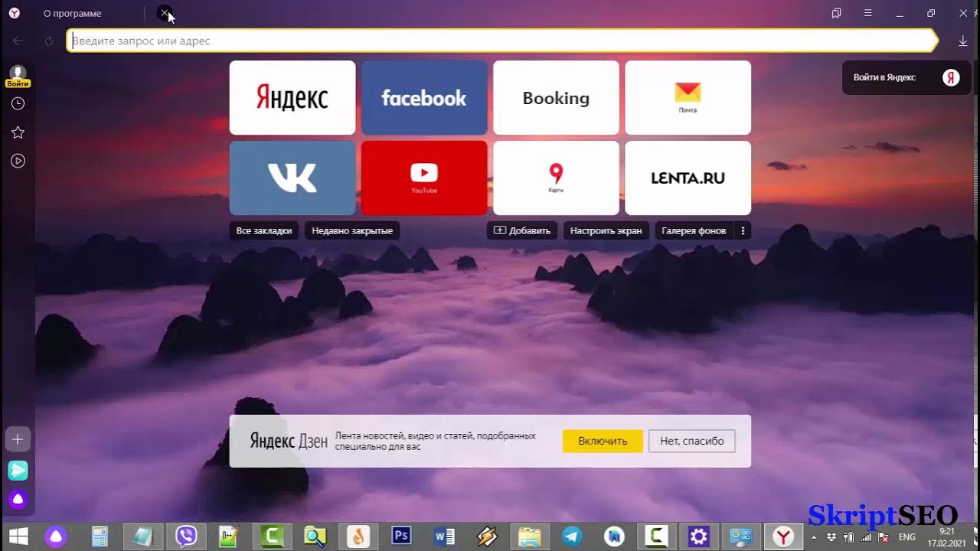Open the Booking tile
This screenshot has height=551, width=980.
point(556,98)
